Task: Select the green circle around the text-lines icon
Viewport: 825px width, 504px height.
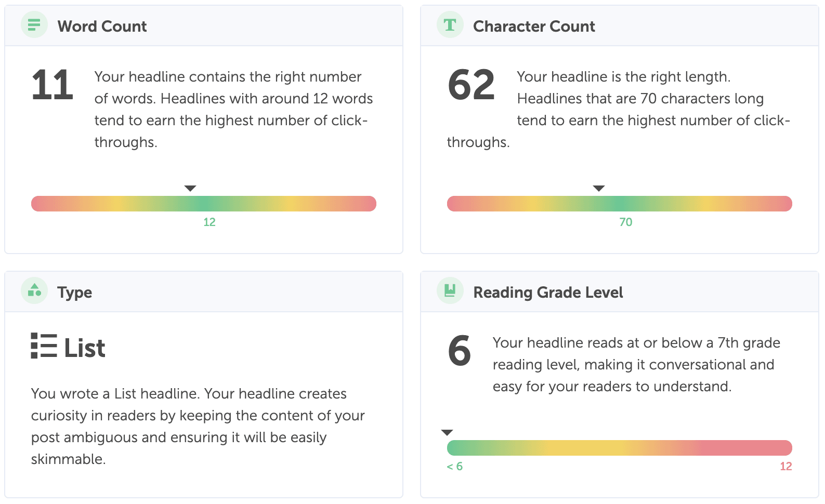Action: (x=34, y=24)
